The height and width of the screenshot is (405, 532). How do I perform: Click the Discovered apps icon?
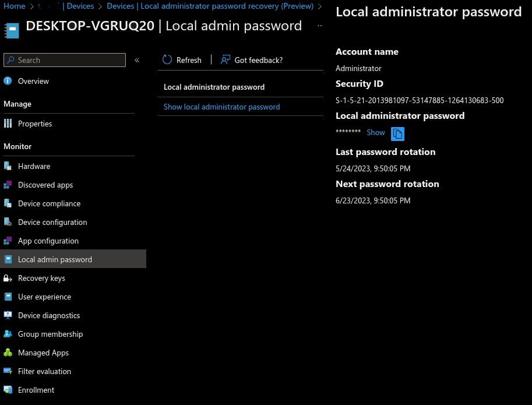coord(8,185)
